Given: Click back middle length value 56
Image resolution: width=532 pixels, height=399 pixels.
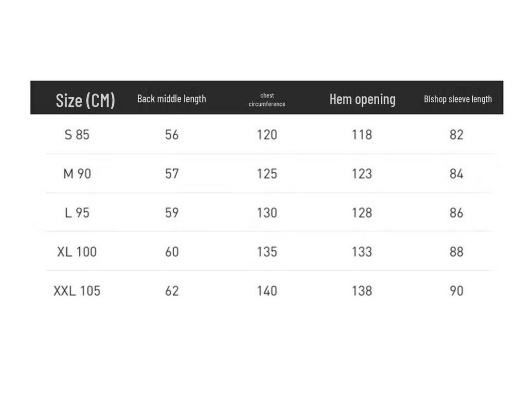Looking at the screenshot, I should tap(172, 135).
